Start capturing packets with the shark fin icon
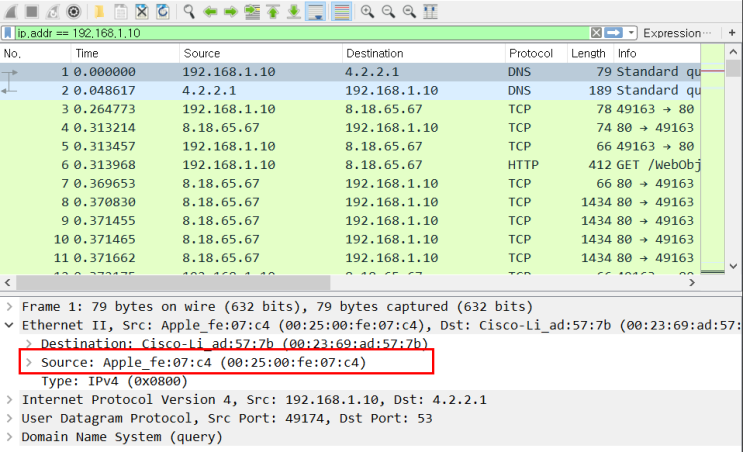Image resolution: width=743 pixels, height=452 pixels. (10, 11)
